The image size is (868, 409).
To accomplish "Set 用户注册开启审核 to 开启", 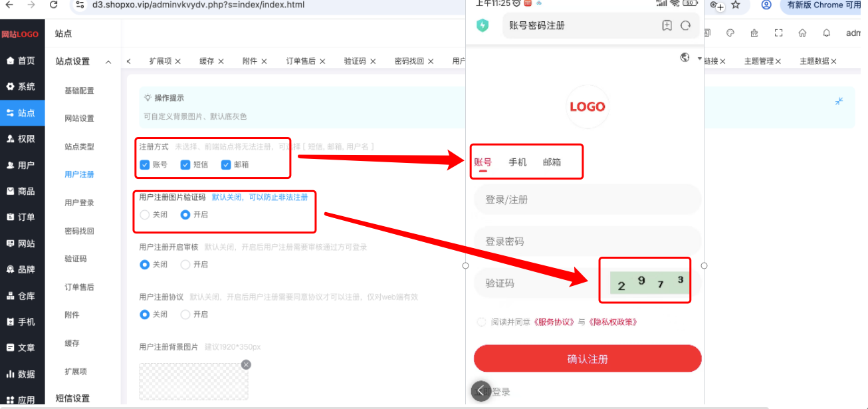I will tap(185, 264).
